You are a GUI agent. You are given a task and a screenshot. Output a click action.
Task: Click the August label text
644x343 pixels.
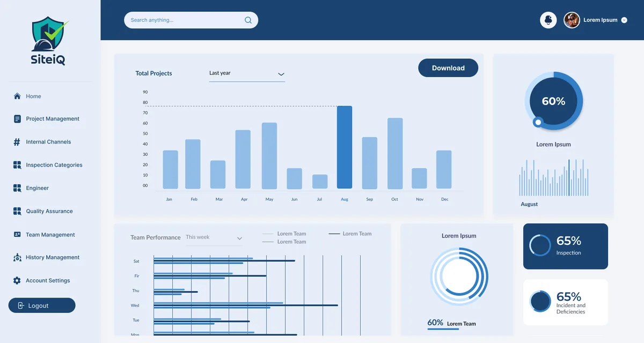[529, 204]
